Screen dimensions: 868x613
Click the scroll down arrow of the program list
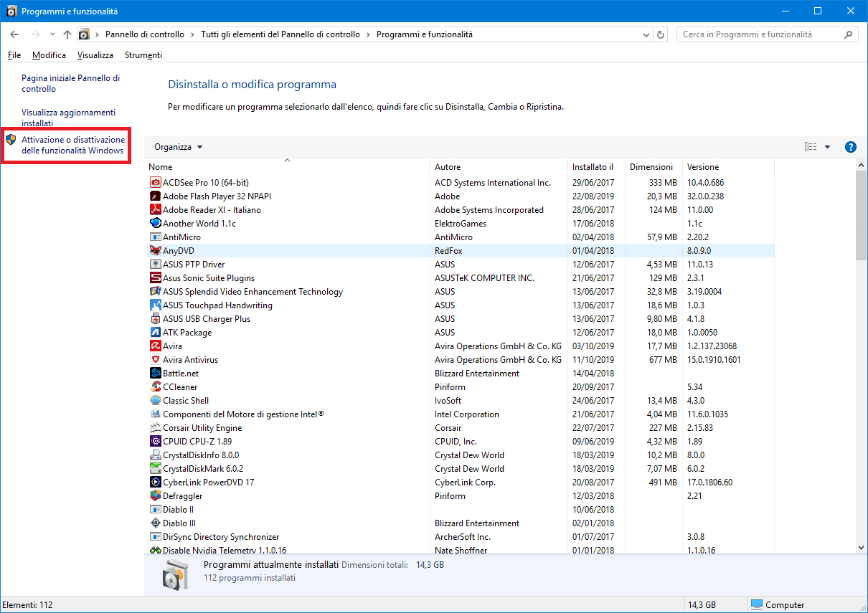pyautogui.click(x=862, y=547)
